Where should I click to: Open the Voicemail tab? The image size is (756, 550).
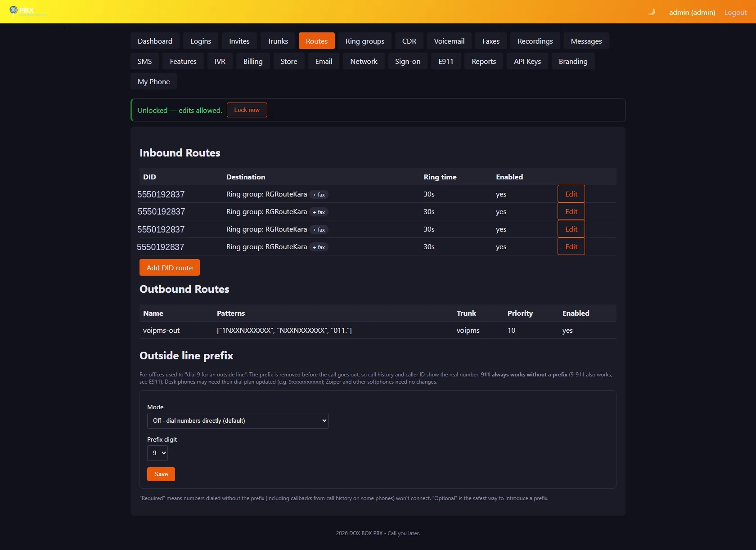(449, 41)
